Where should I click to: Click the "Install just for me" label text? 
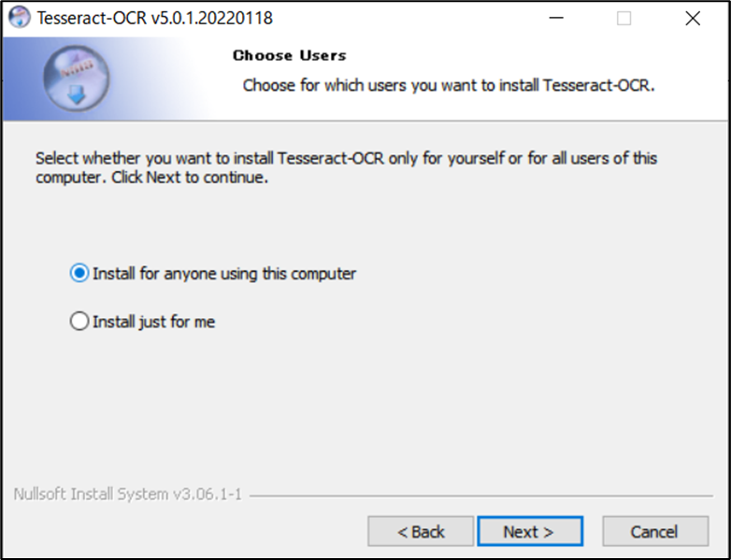point(153,322)
